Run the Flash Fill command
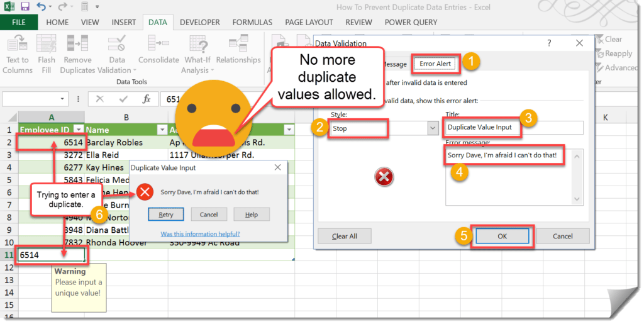Viewport: 644px width, 324px height. coord(47,54)
